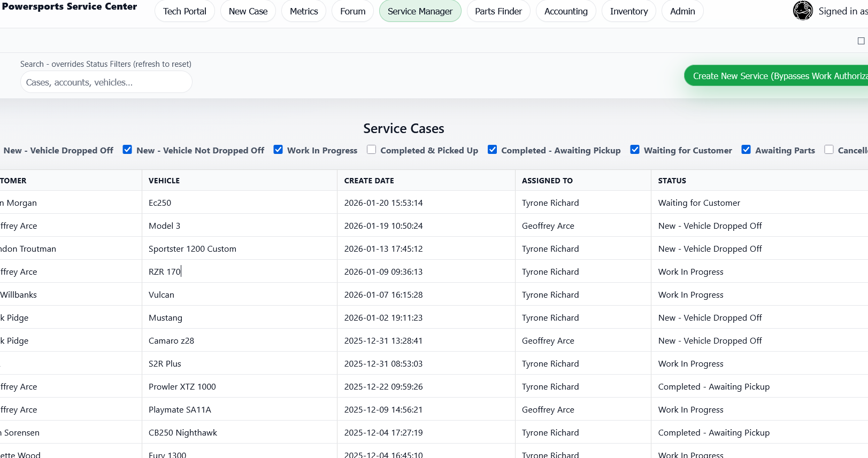Uncheck Completed - Awaiting Pickup filter
This screenshot has width=868, height=458.
coord(492,150)
